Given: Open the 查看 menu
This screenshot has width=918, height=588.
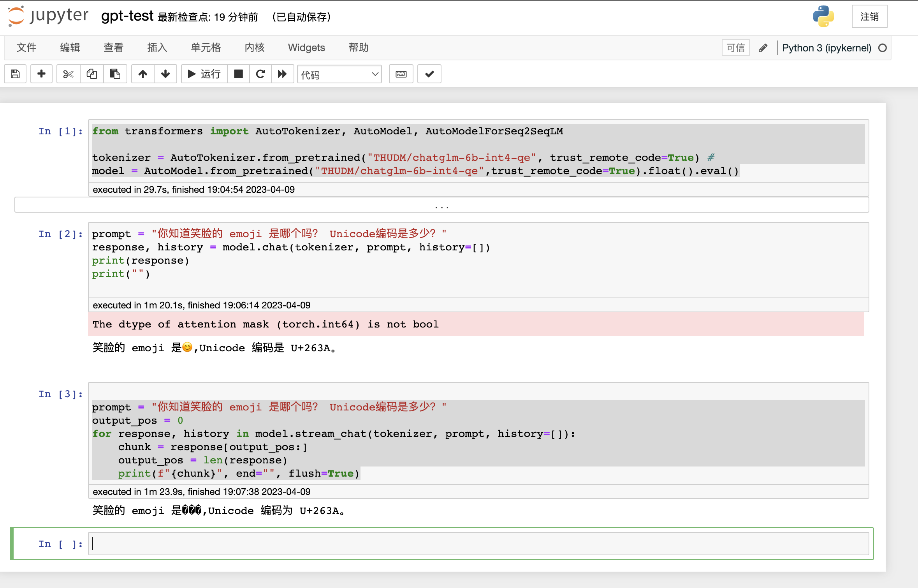Looking at the screenshot, I should (x=114, y=48).
